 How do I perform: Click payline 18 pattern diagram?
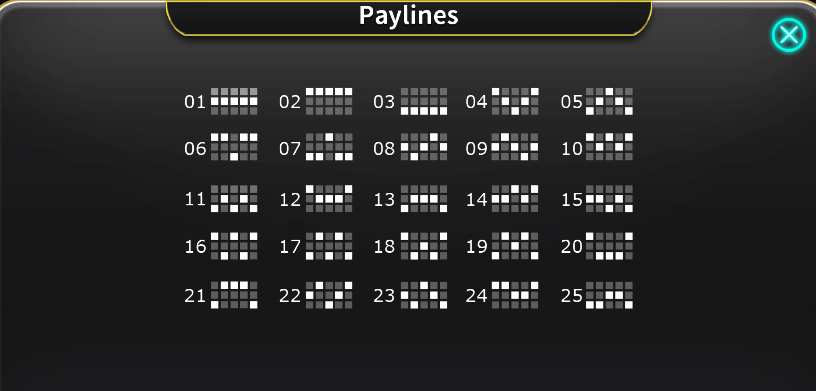coord(424,246)
